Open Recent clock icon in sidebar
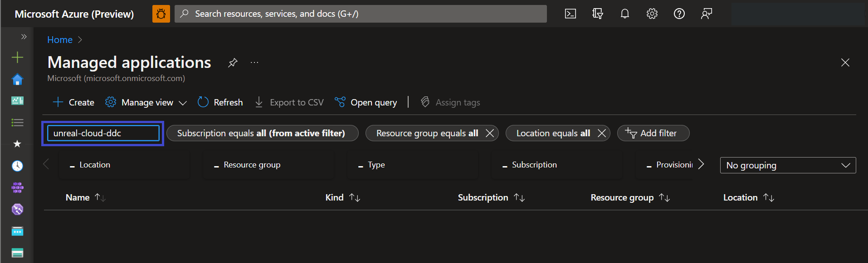The image size is (868, 263). click(x=17, y=166)
